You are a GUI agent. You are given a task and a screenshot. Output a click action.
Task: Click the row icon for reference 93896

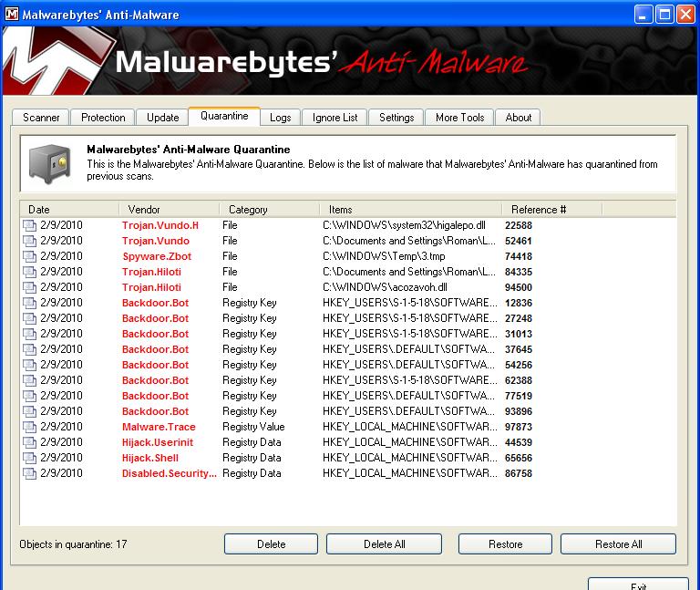coord(30,411)
